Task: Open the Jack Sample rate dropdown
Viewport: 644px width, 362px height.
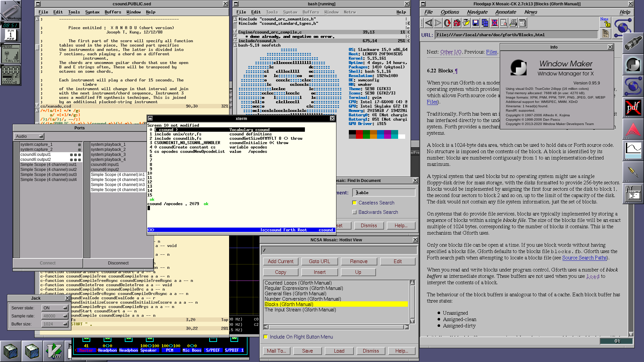Action: pyautogui.click(x=55, y=316)
